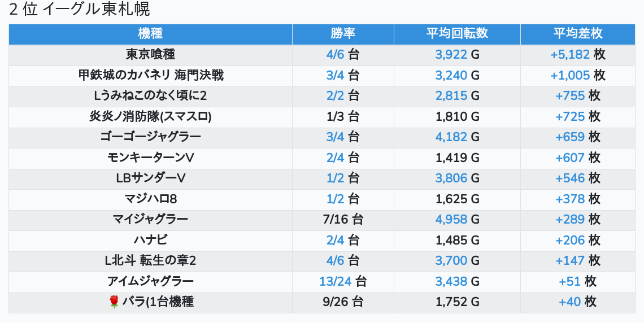
Task: Click the rose emoji icon beside バラ
Action: 114,302
